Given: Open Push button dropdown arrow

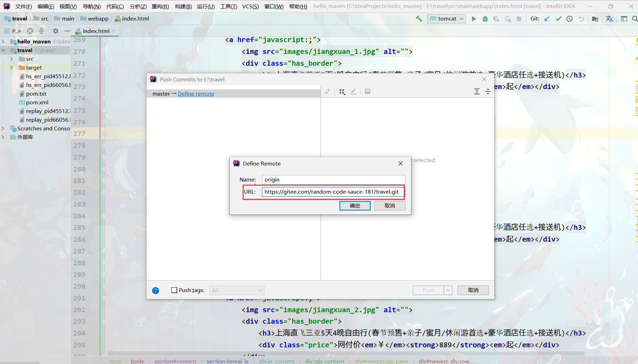Looking at the screenshot, I should pyautogui.click(x=448, y=290).
